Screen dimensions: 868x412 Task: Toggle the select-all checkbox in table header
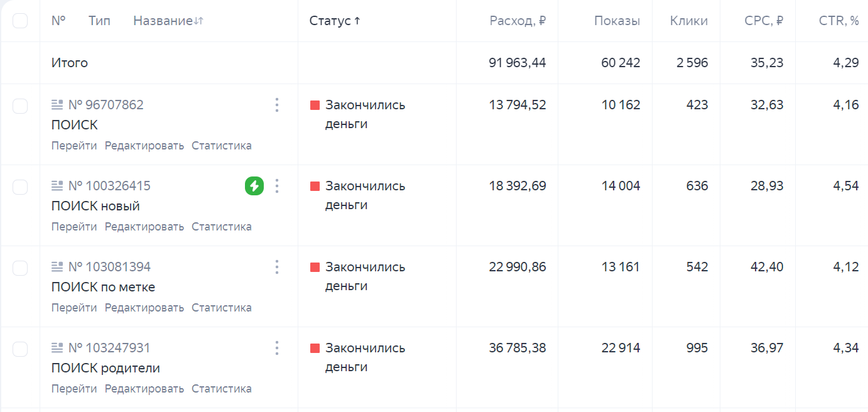point(20,21)
